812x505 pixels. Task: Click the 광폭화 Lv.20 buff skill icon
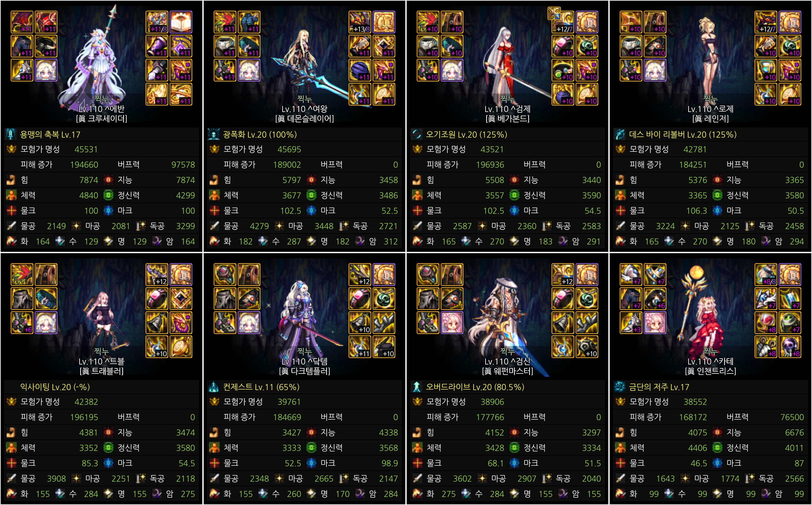pos(214,134)
